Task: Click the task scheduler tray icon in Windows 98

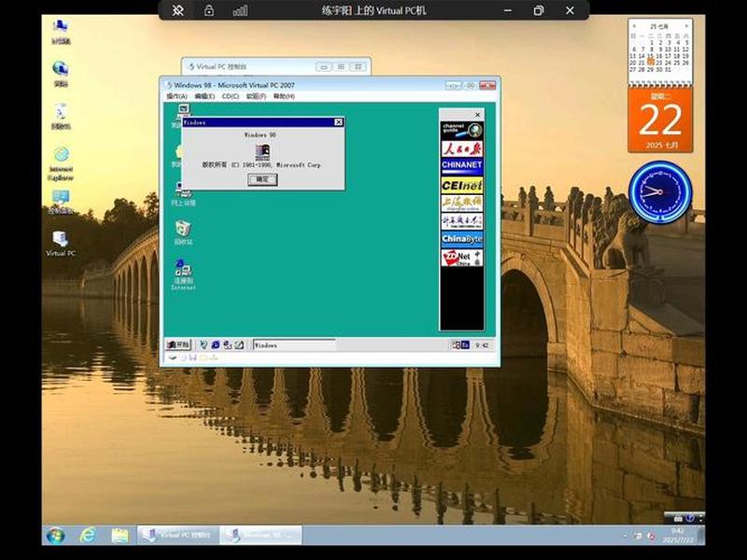Action: coord(457,344)
